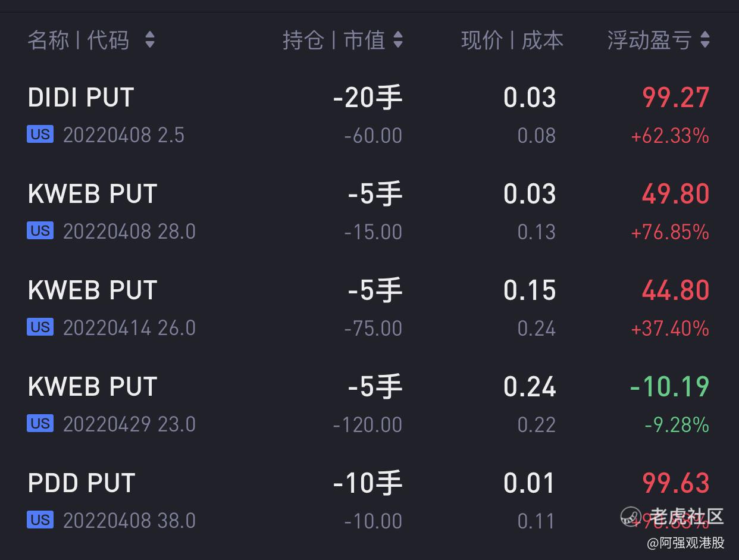Sort by name and code column arrows
Viewport: 739px width, 560px height.
tap(150, 40)
